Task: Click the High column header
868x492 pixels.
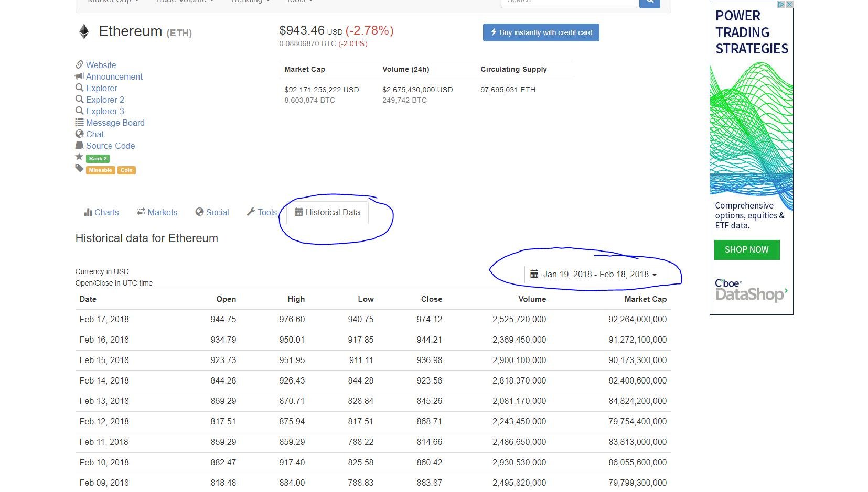Action: (296, 299)
